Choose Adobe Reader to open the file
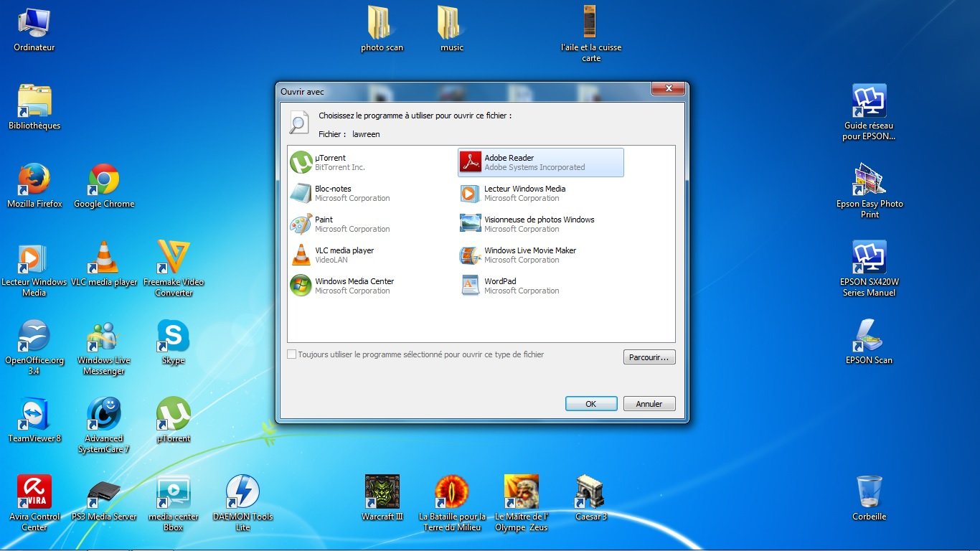 (541, 162)
